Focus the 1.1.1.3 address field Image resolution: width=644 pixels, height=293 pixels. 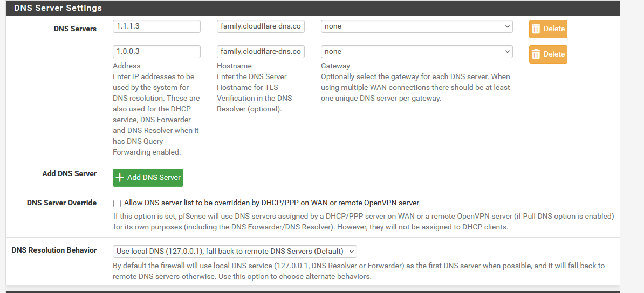156,26
